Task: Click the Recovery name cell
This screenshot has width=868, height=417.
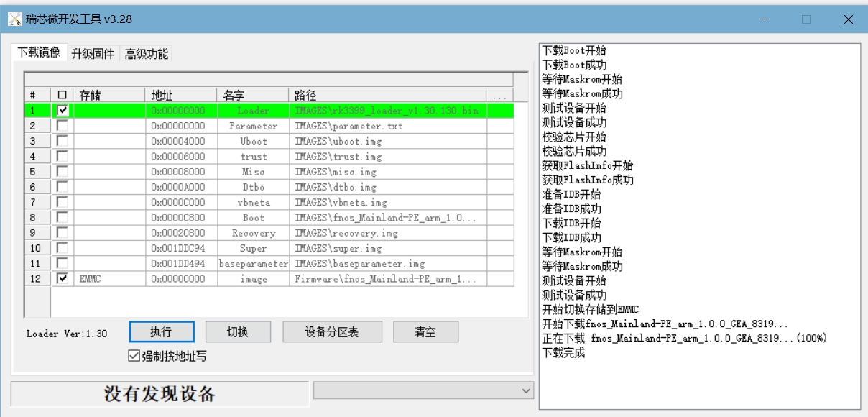Action: point(253,233)
